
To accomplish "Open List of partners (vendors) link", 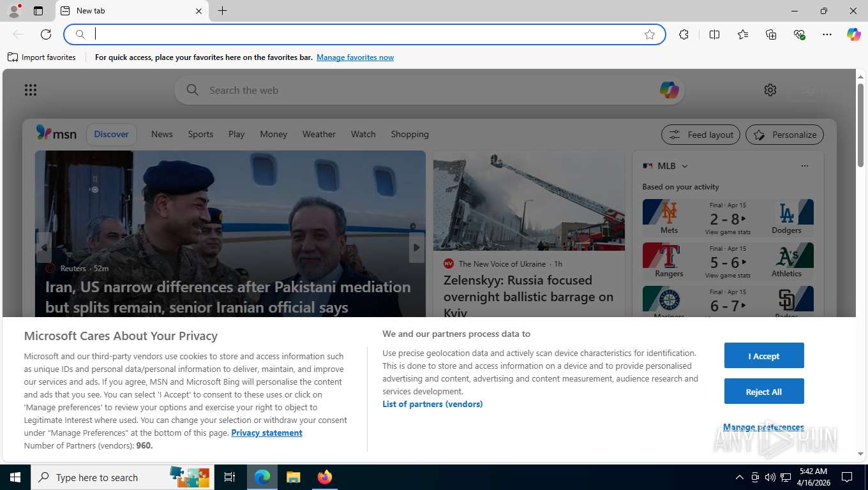I will coord(433,404).
